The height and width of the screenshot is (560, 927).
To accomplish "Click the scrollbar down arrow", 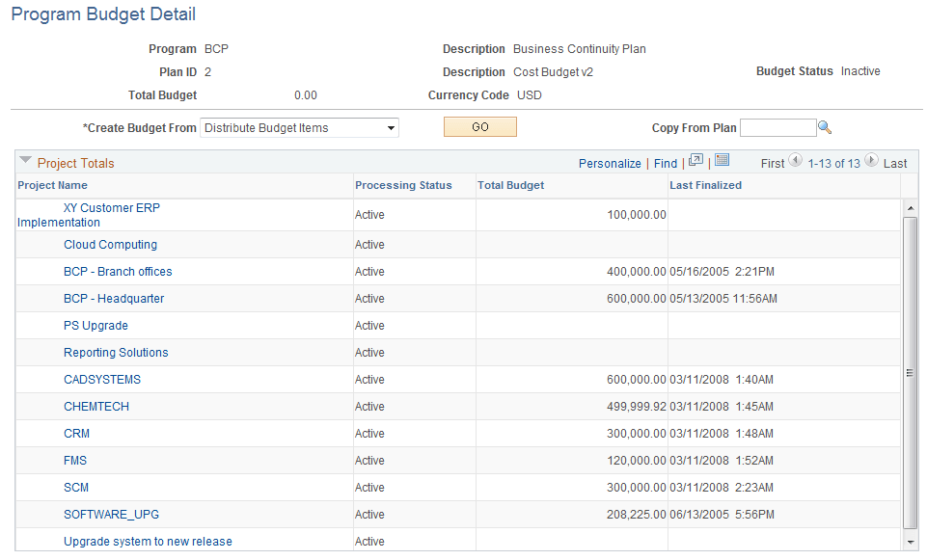I will [x=909, y=542].
